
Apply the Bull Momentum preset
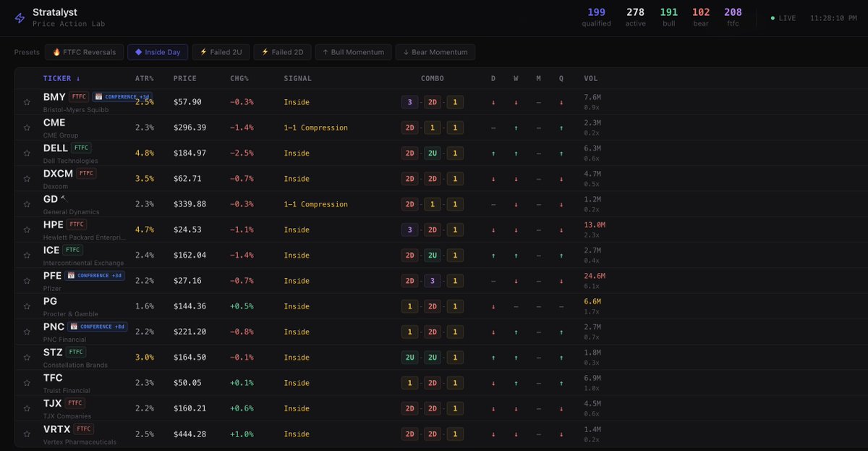point(354,52)
